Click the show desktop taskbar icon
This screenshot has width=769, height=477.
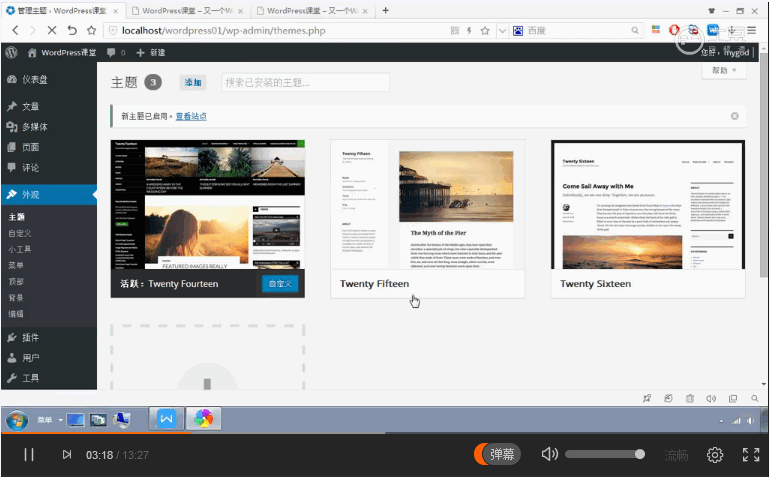pyautogui.click(x=76, y=420)
